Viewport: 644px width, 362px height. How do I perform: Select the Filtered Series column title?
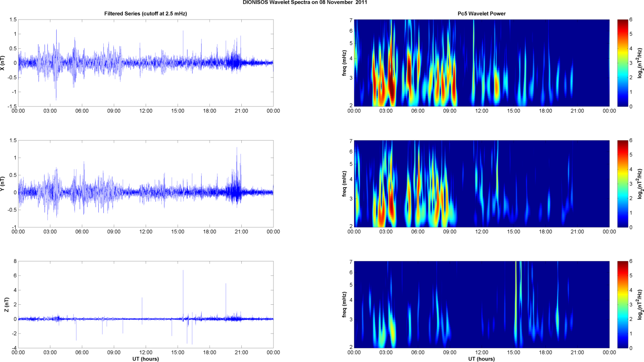[x=145, y=14]
